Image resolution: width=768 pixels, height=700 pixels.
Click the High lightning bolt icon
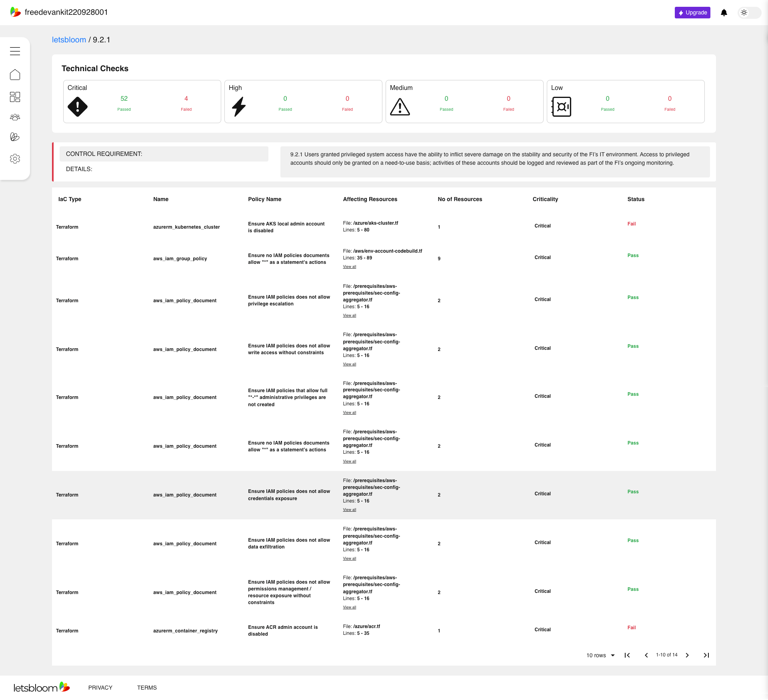click(239, 107)
